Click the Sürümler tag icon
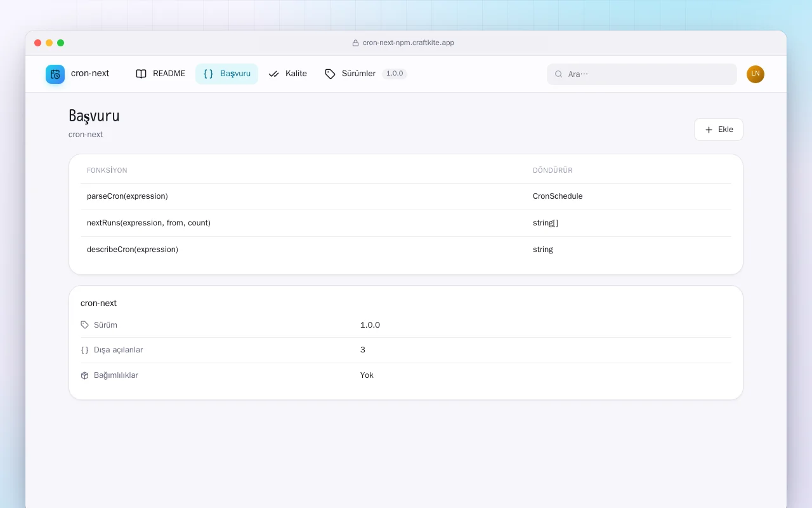Screen dimensions: 812x508 point(330,74)
